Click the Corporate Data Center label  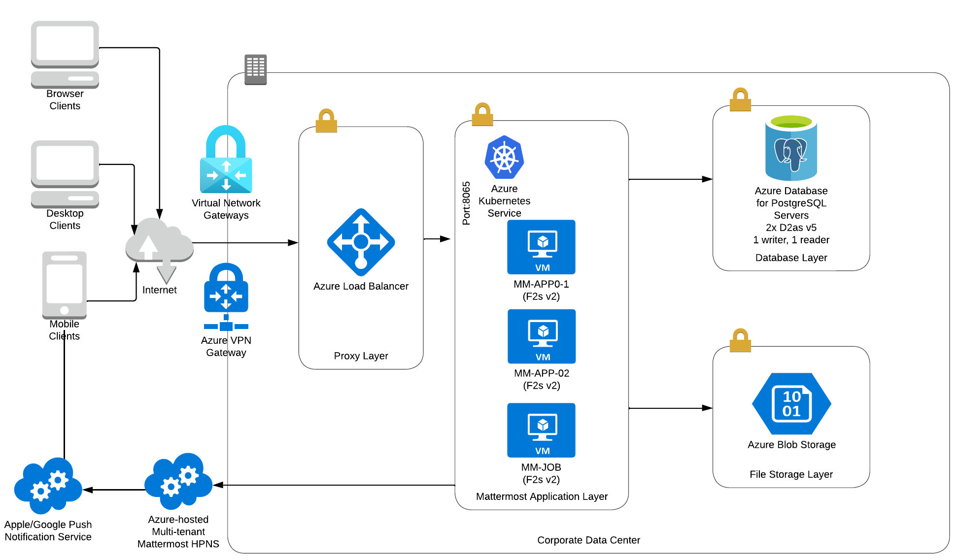(588, 540)
